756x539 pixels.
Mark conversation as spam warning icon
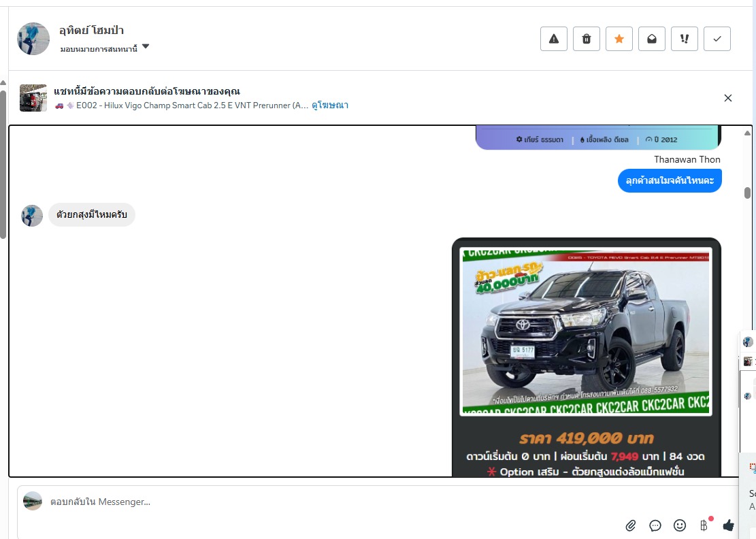tap(553, 39)
